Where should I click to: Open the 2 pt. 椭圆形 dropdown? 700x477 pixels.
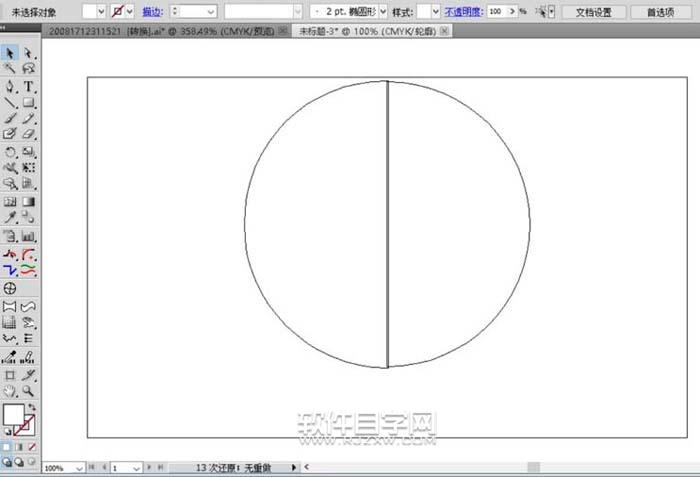coord(383,12)
